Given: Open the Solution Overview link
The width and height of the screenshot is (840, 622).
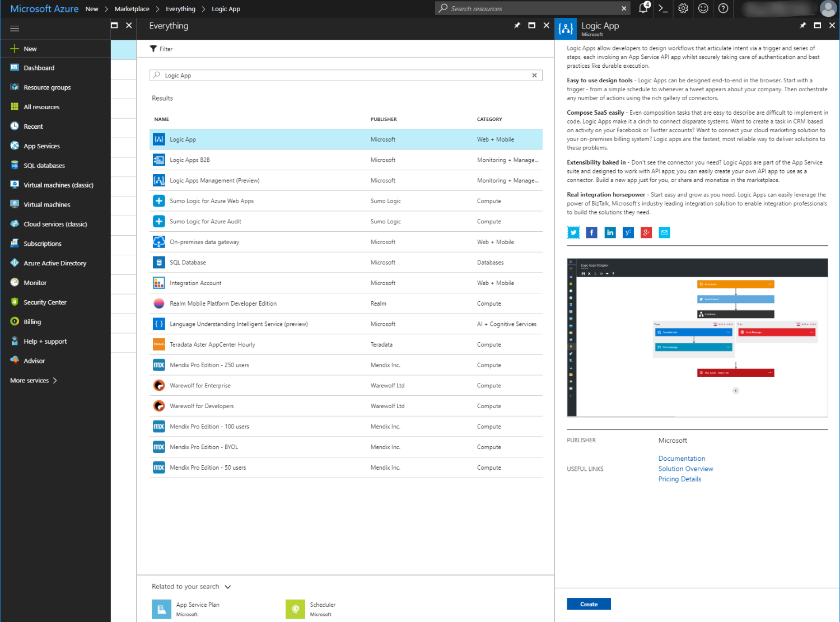Looking at the screenshot, I should pyautogui.click(x=685, y=469).
